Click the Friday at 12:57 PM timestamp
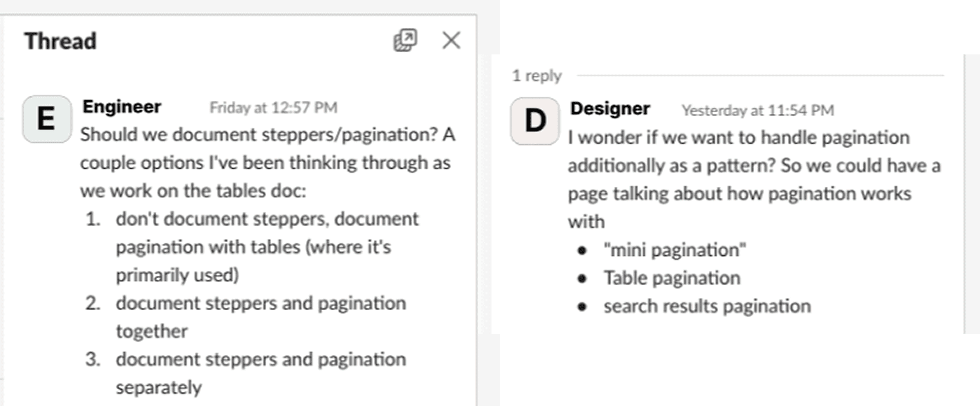Image resolution: width=980 pixels, height=406 pixels. pos(273,108)
